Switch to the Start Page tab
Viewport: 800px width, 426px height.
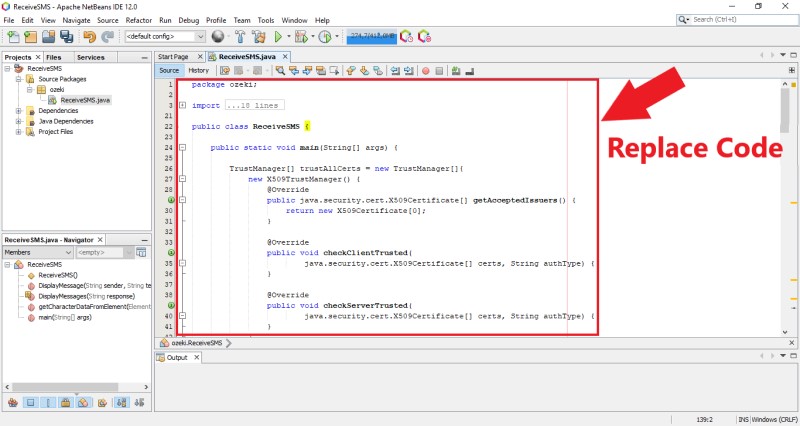173,57
